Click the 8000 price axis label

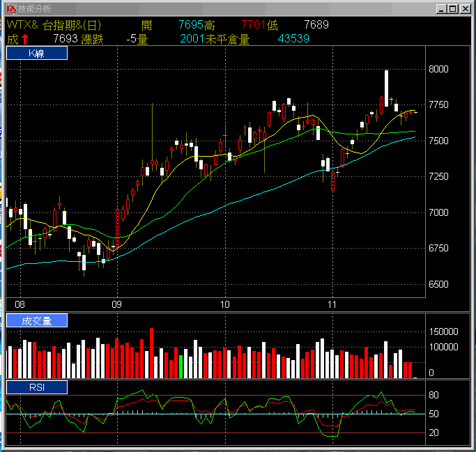point(438,69)
